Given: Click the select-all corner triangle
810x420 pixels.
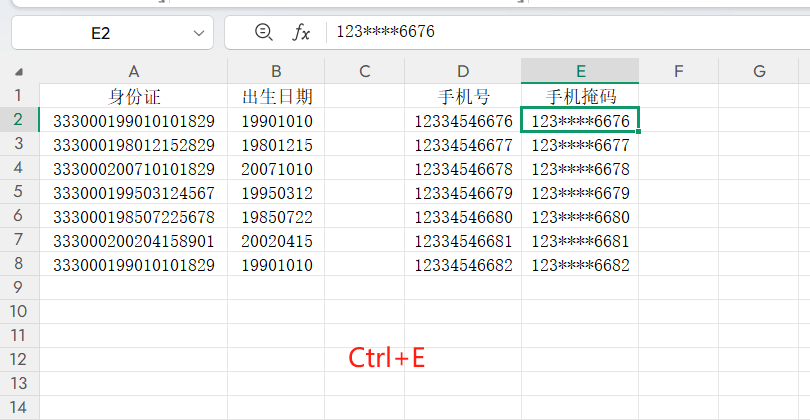Looking at the screenshot, I should click(x=19, y=72).
